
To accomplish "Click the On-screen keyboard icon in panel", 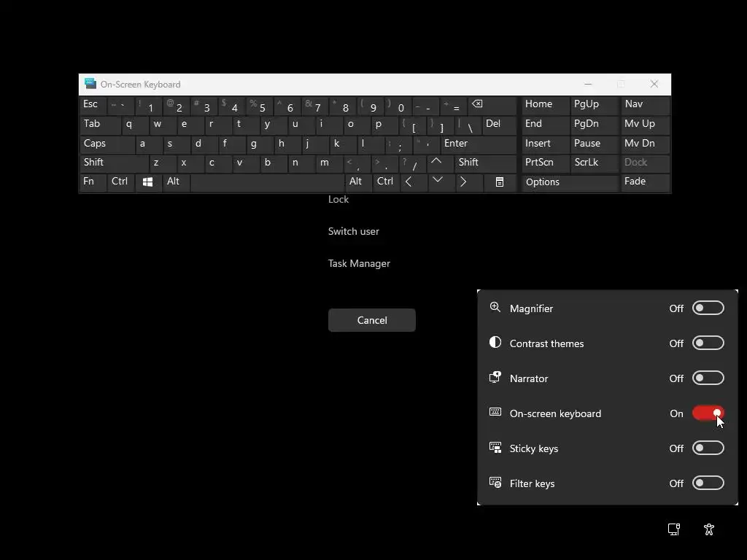I will (x=495, y=412).
